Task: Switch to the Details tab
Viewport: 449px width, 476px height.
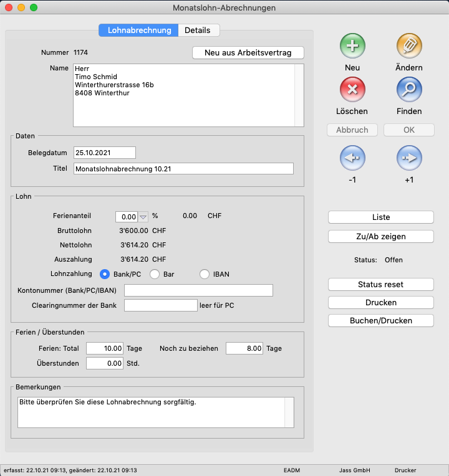Action: click(198, 30)
